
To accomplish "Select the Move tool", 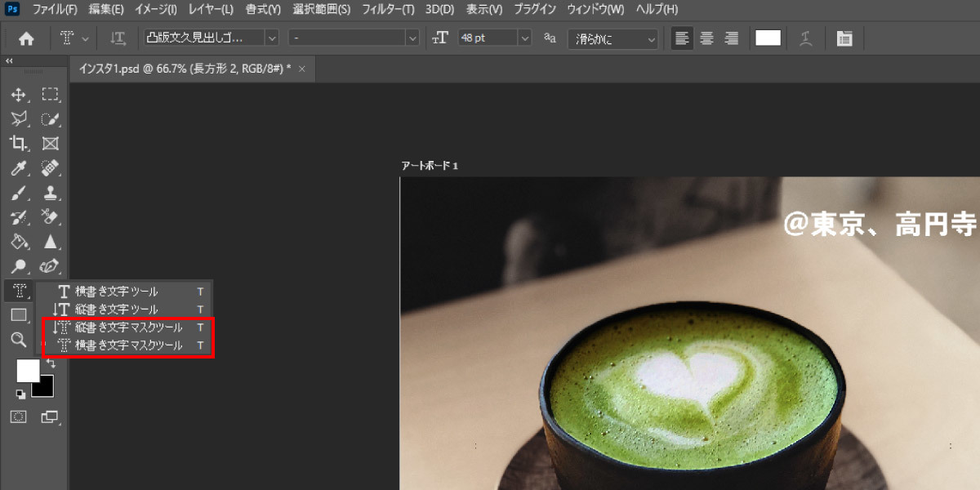I will click(x=19, y=95).
